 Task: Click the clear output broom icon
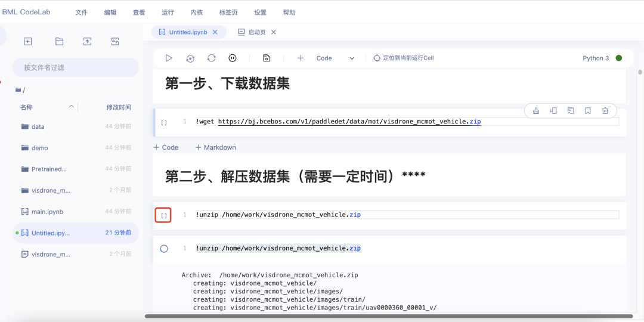click(x=535, y=110)
